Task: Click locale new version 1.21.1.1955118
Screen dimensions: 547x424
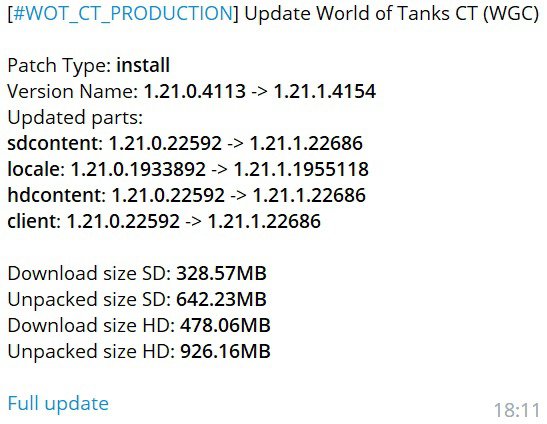Action: point(301,169)
